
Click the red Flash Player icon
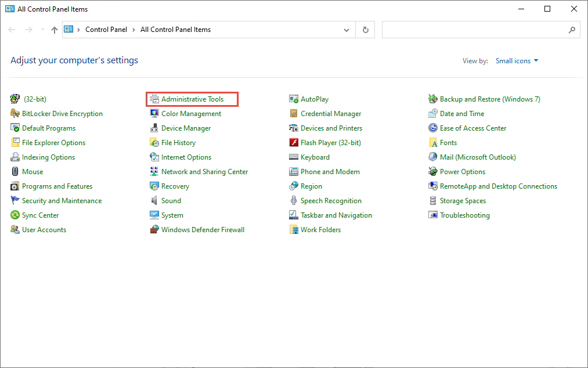294,143
